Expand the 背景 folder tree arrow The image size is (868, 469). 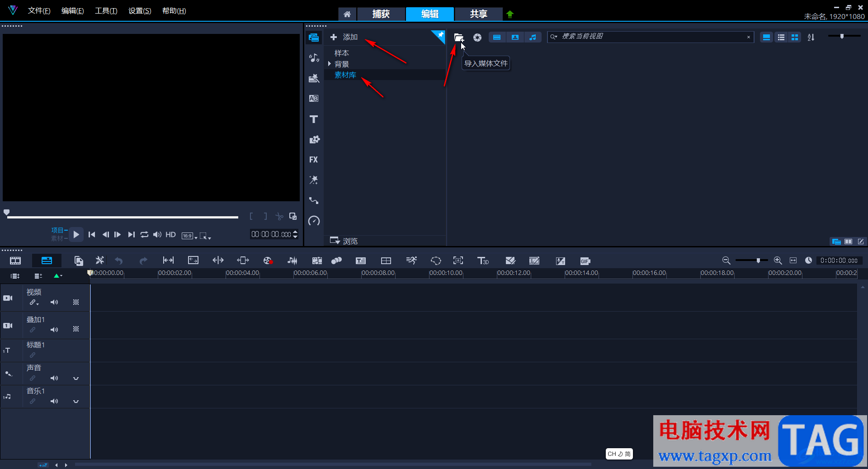pyautogui.click(x=330, y=64)
